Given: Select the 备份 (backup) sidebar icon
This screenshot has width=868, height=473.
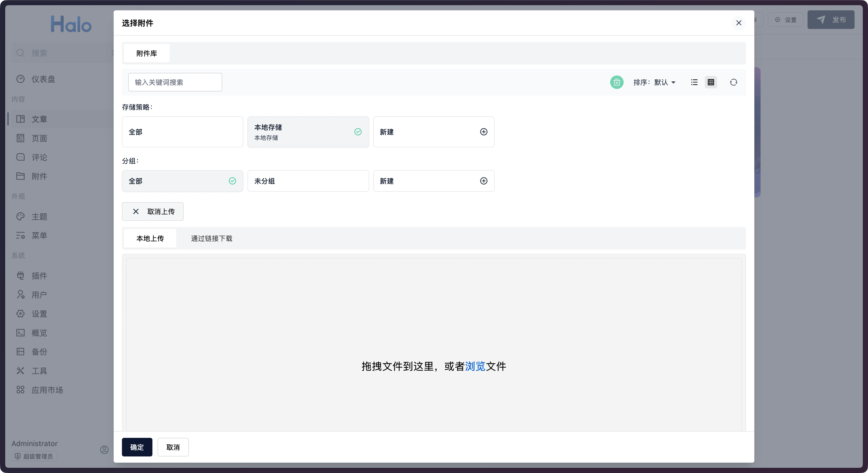Looking at the screenshot, I should [x=39, y=352].
